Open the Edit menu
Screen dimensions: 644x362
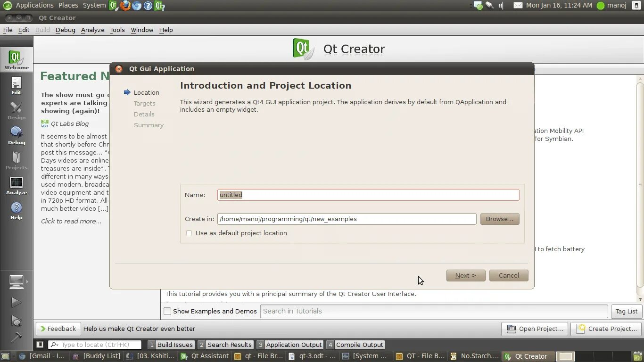[x=24, y=30]
